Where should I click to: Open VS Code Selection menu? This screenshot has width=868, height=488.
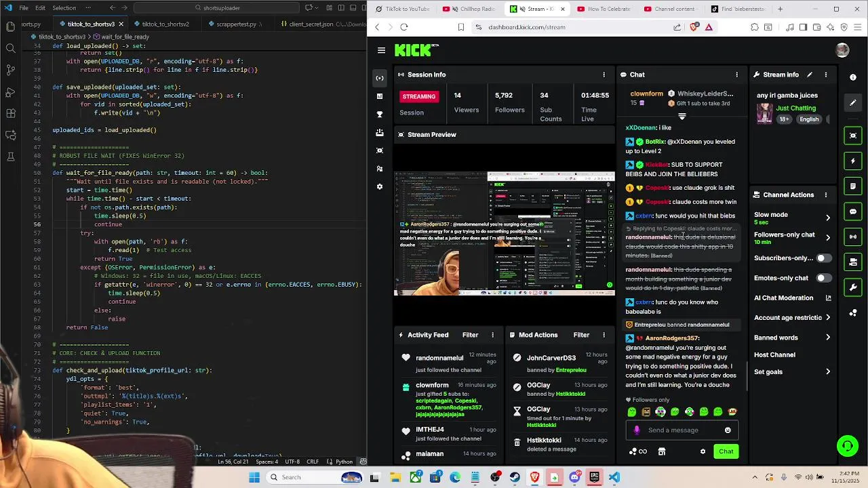[64, 8]
